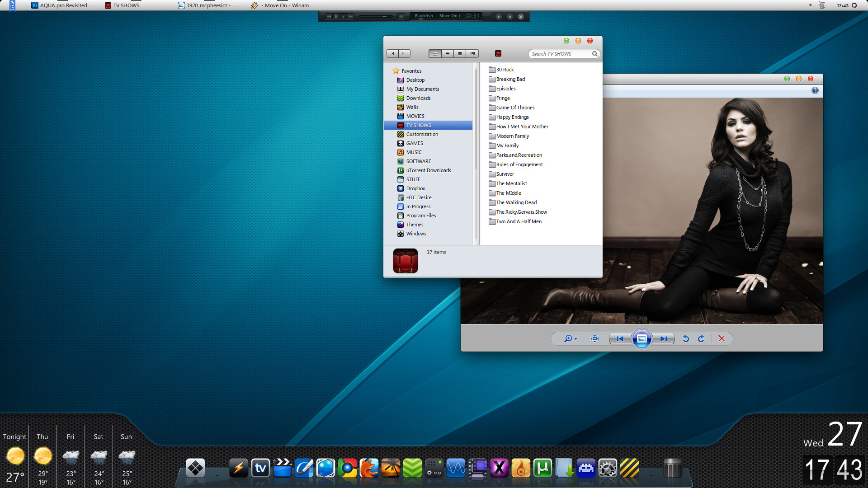Pause the song in Winamp bar

pos(343,16)
